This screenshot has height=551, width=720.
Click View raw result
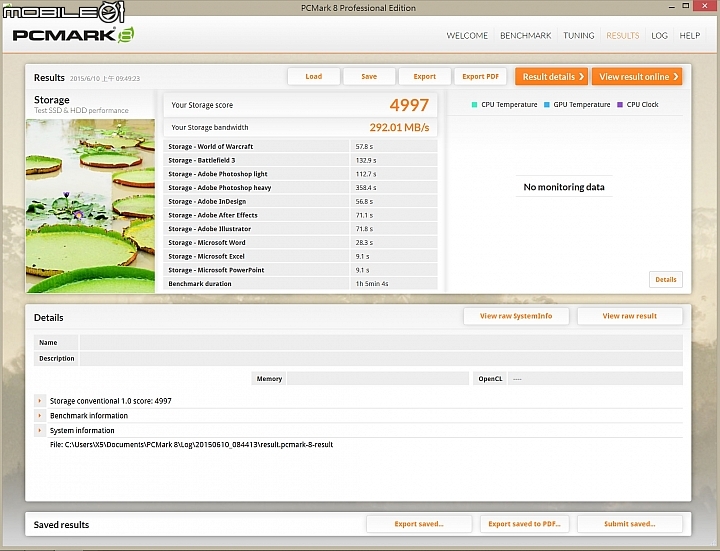630,316
